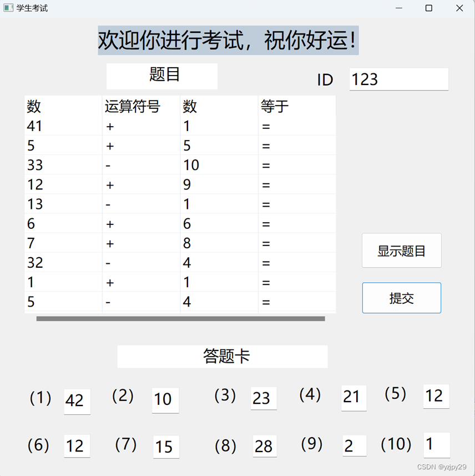
Task: Click the ID input field showing 123
Action: click(398, 79)
